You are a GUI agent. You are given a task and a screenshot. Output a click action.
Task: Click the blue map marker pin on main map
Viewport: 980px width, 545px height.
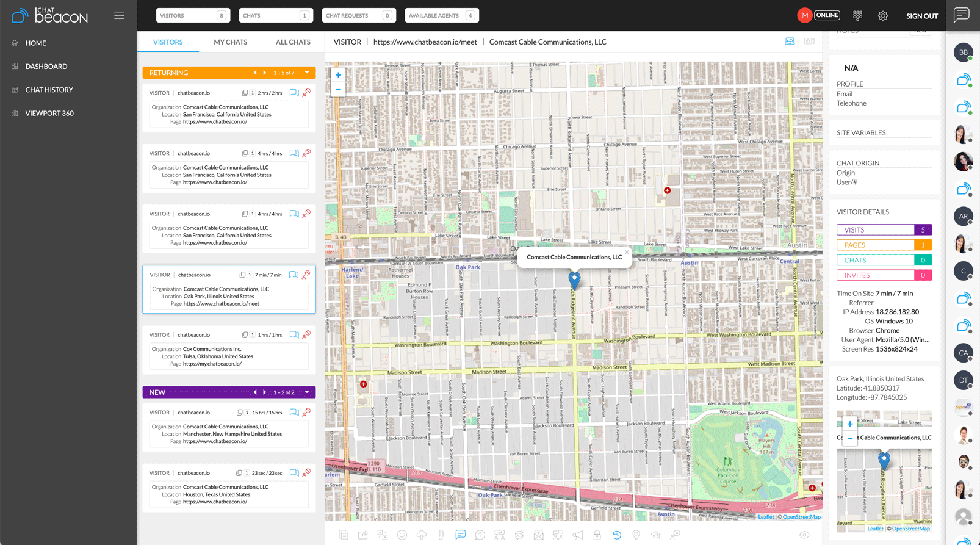pos(574,280)
